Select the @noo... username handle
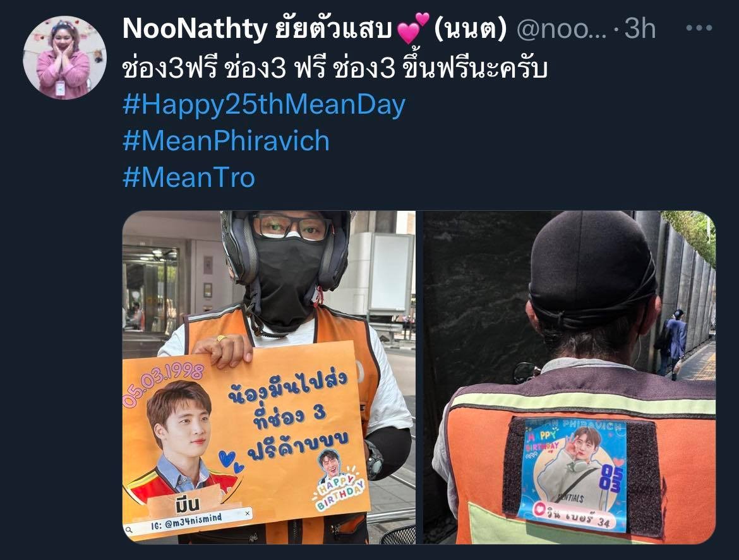 [562, 29]
